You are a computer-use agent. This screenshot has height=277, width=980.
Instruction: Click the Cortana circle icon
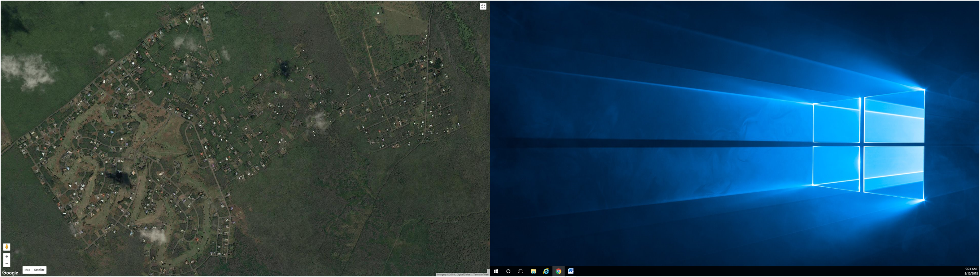pos(508,271)
